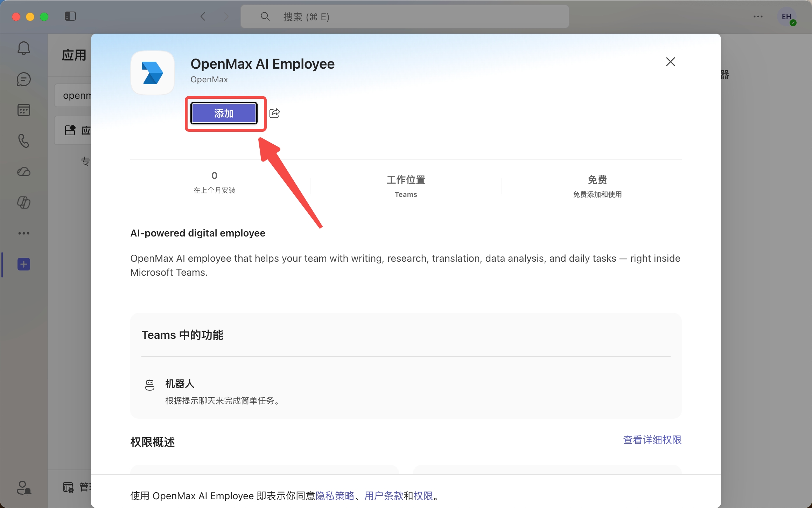Click the 机器人 feature title
This screenshot has height=508, width=812.
(180, 384)
